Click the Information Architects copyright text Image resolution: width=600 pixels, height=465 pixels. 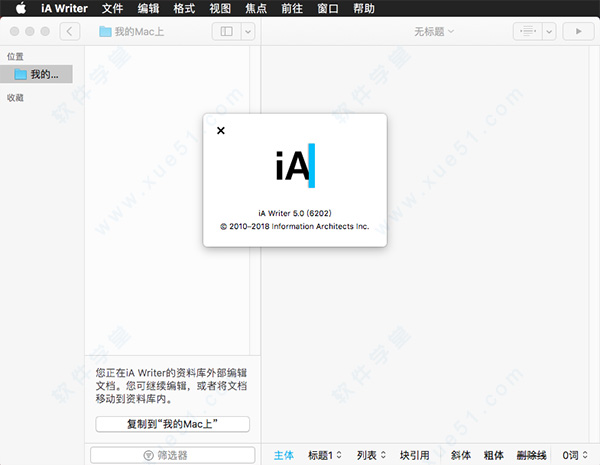[x=295, y=226]
